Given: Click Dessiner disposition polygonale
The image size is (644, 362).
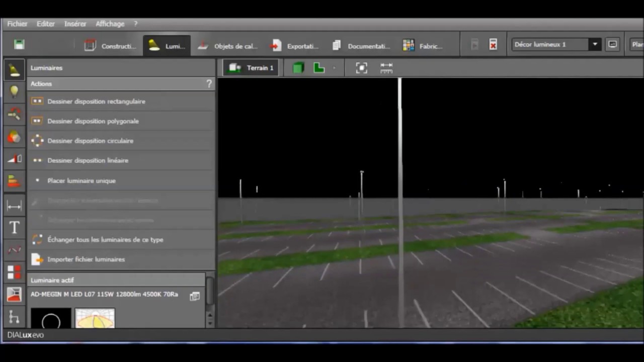Looking at the screenshot, I should coord(121,121).
